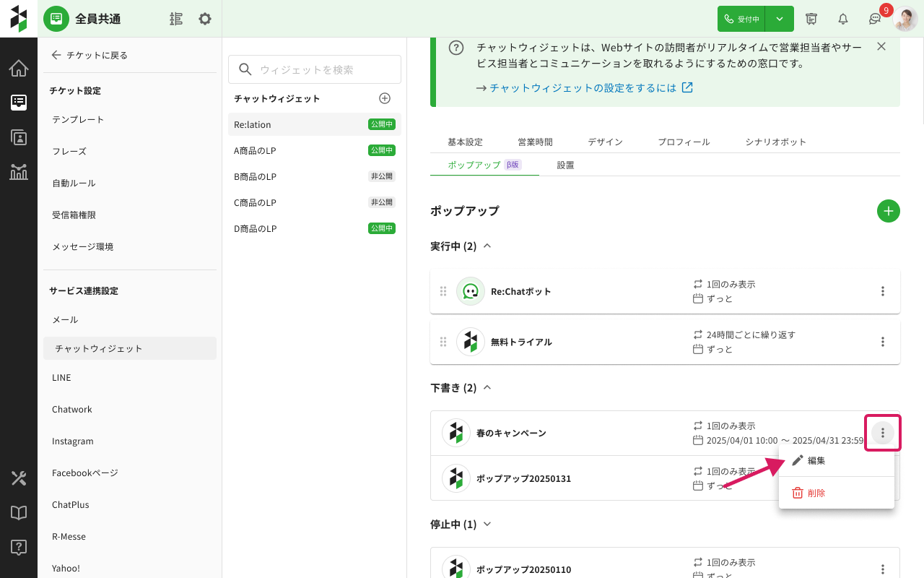This screenshot has height=578, width=924.
Task: Expand the 停止中 section
Action: [487, 525]
